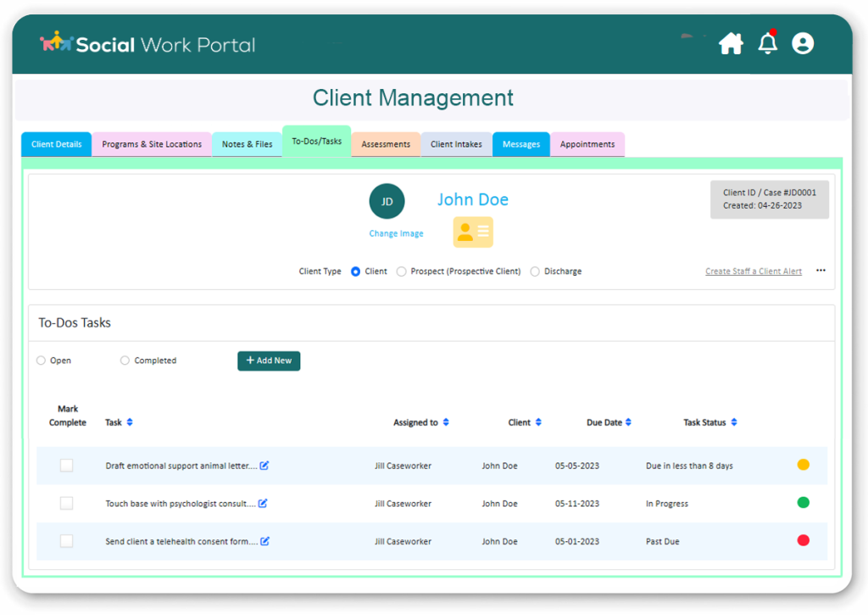
Task: Open the Client Intakes tab
Action: tap(456, 144)
